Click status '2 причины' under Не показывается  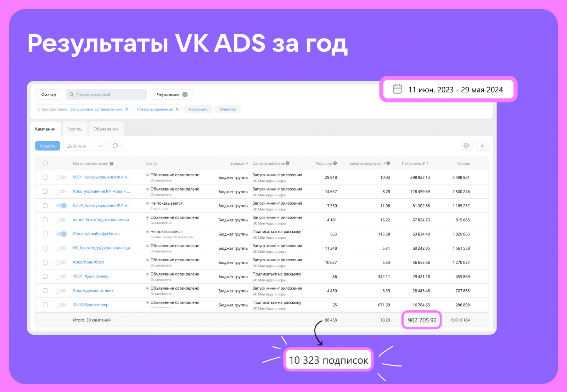159,209
